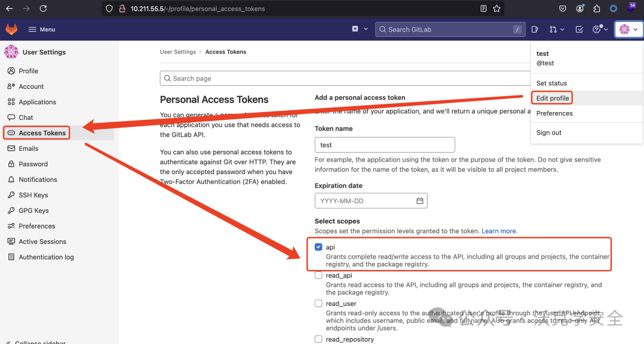Select Preferences in user dropdown menu
The height and width of the screenshot is (344, 644).
click(x=554, y=113)
